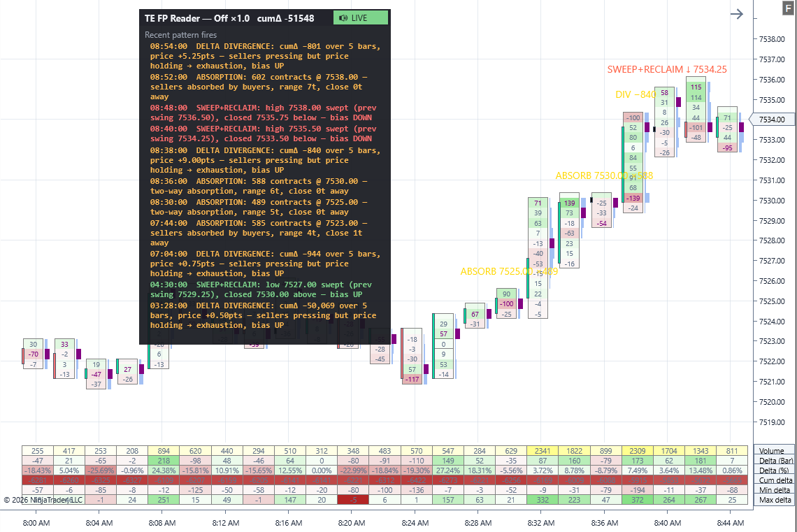
Task: Click the Min delta row label
Action: click(775, 490)
